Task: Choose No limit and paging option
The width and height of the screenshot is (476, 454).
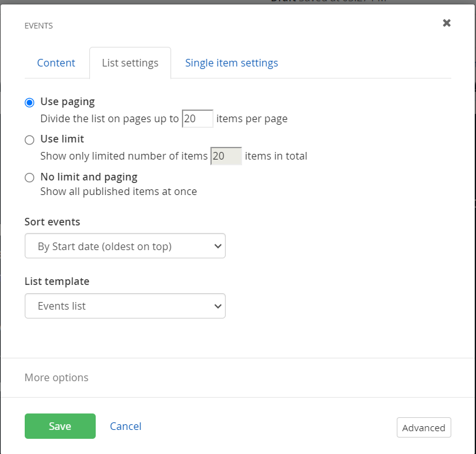Action: [29, 177]
